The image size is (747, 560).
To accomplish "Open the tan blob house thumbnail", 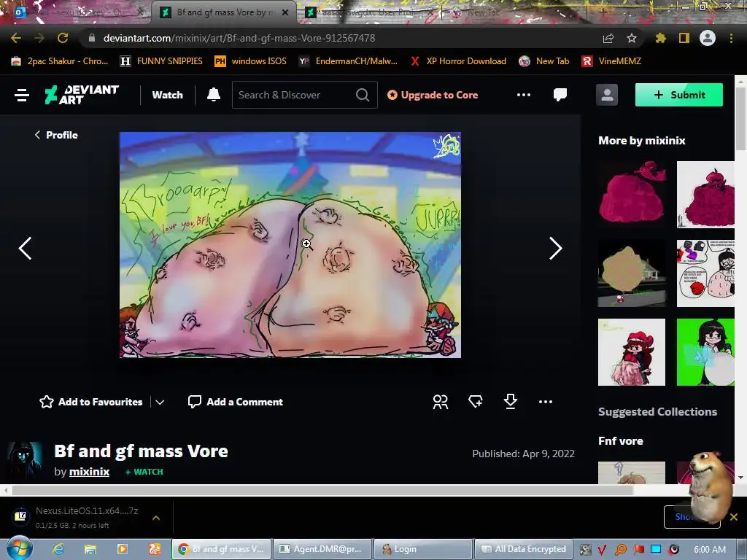I will [x=632, y=273].
